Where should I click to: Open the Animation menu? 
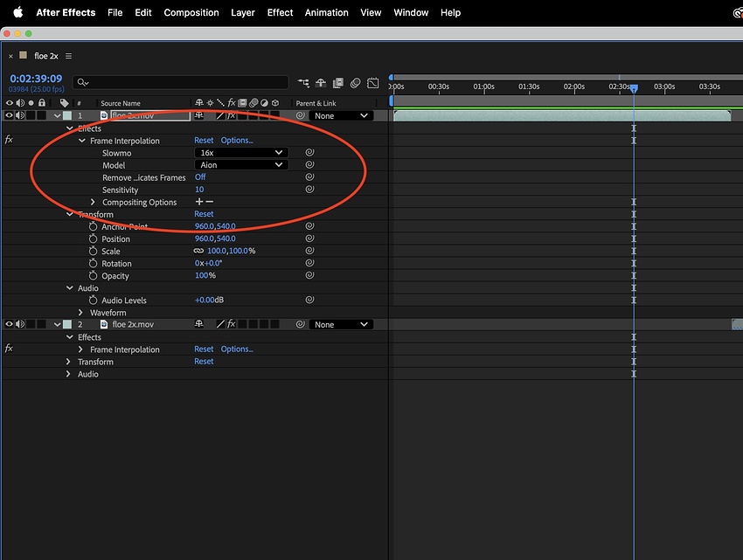pos(327,12)
